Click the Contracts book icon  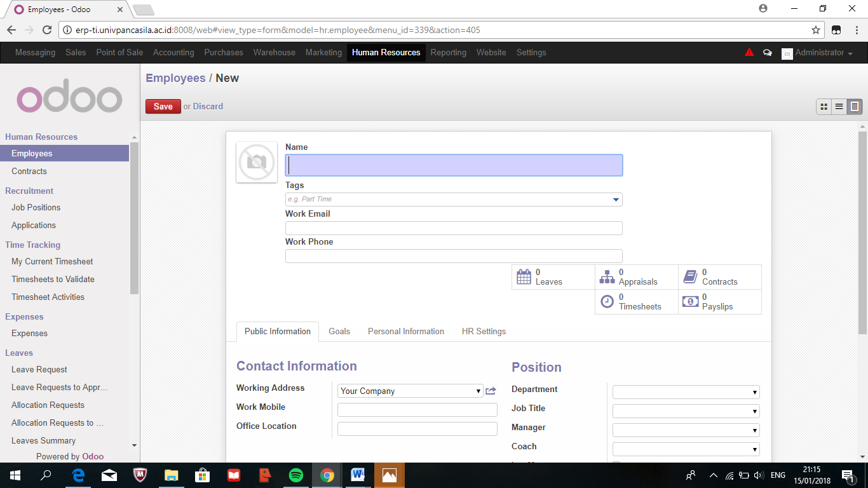point(690,277)
